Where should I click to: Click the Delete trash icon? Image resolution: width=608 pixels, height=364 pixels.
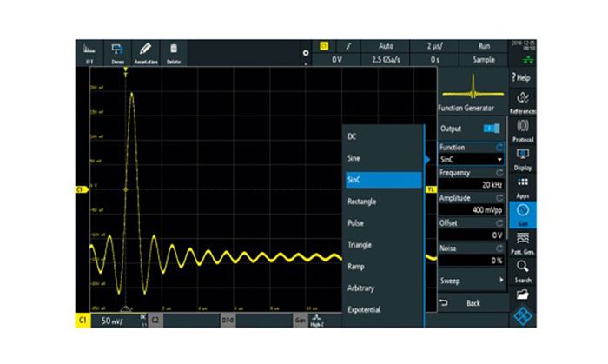tap(174, 53)
